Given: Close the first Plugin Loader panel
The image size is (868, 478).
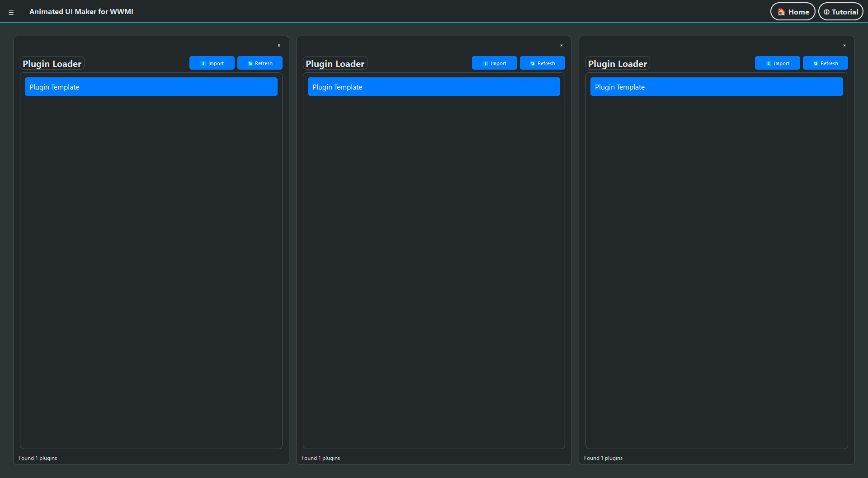Looking at the screenshot, I should tap(279, 45).
